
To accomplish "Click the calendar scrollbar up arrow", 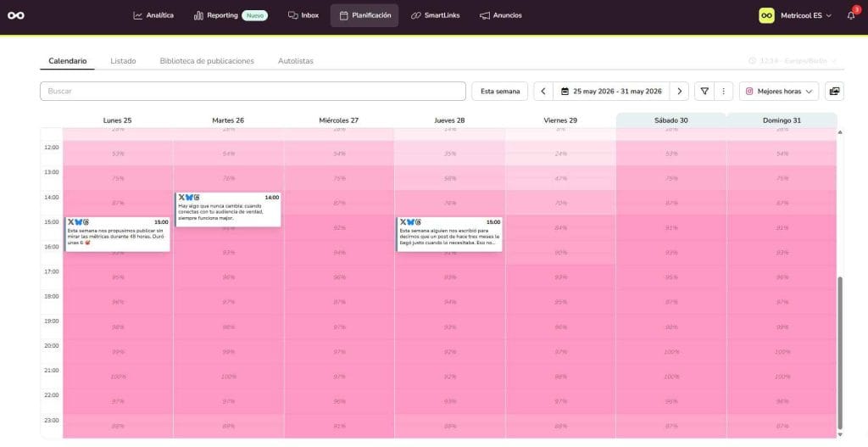I will pyautogui.click(x=840, y=131).
